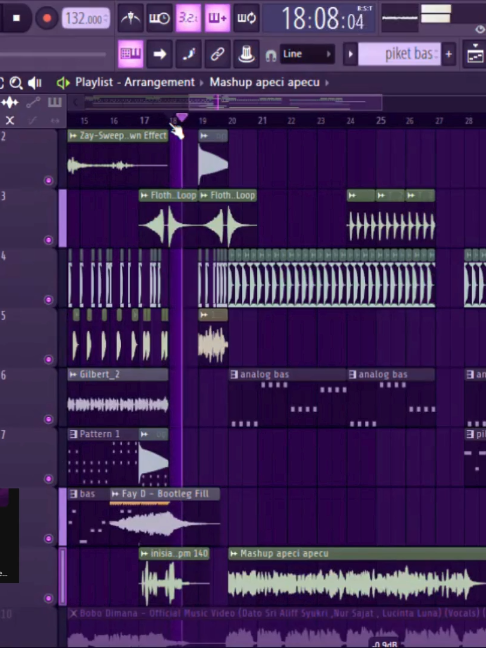Select audio clip focus waveform icon
The height and width of the screenshot is (648, 486).
pyautogui.click(x=10, y=102)
